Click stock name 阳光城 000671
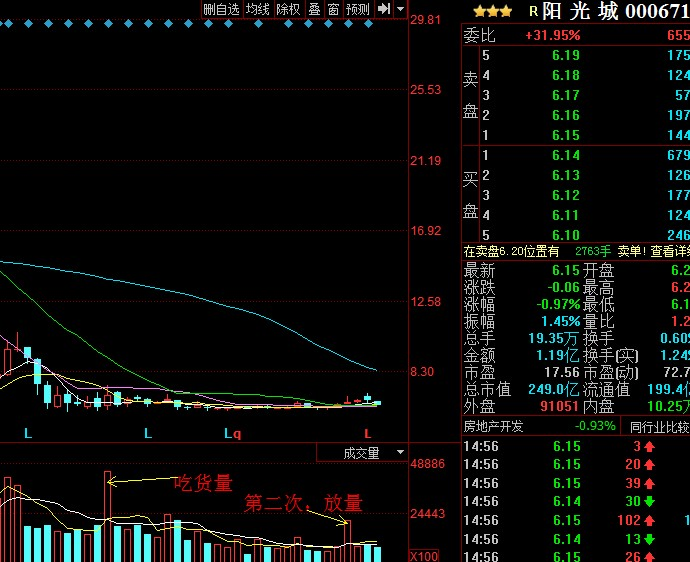The width and height of the screenshot is (690, 562). click(x=616, y=11)
